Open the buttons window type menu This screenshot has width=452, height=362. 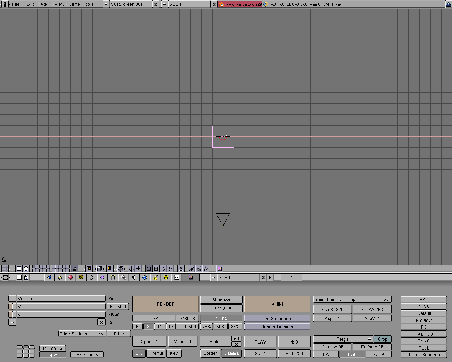(x=6, y=277)
